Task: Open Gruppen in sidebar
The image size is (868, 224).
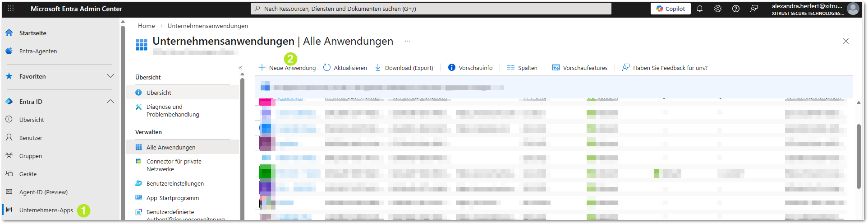Action: pos(31,156)
